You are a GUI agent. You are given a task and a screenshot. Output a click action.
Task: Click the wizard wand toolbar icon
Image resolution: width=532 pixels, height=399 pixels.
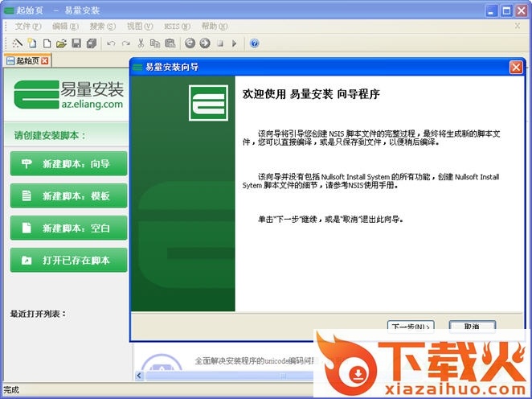point(18,43)
